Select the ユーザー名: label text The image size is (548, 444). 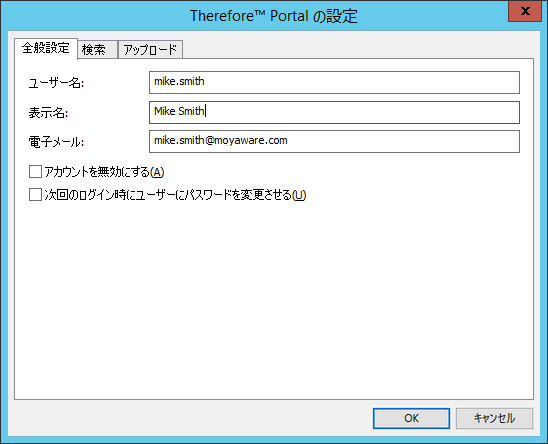56,83
